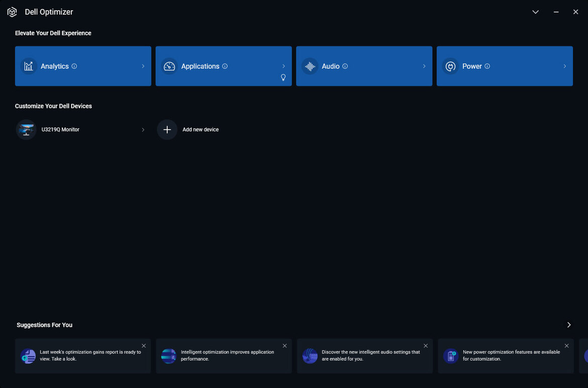Click the intelligent optimization suggestion icon

point(169,356)
